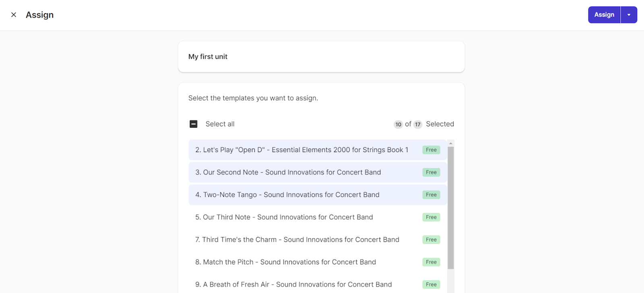Select A Breath of Fresh Air template
This screenshot has width=644, height=293.
(x=293, y=285)
